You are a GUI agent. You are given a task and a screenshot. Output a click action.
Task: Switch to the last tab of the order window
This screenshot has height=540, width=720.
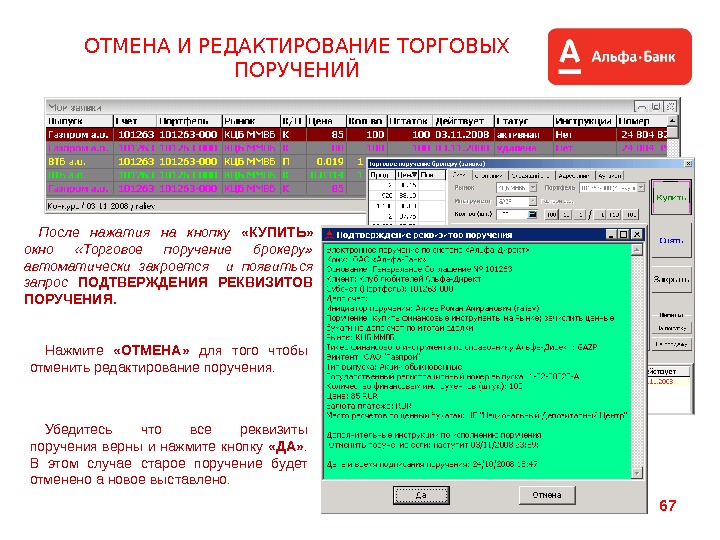tap(610, 175)
